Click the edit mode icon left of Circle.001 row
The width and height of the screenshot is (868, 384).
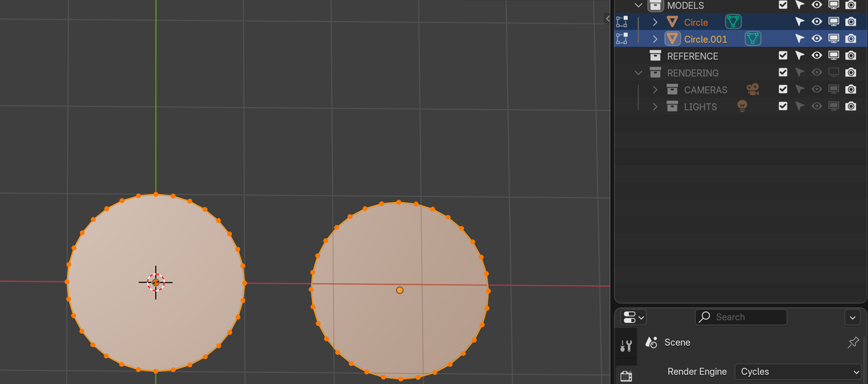coord(622,39)
